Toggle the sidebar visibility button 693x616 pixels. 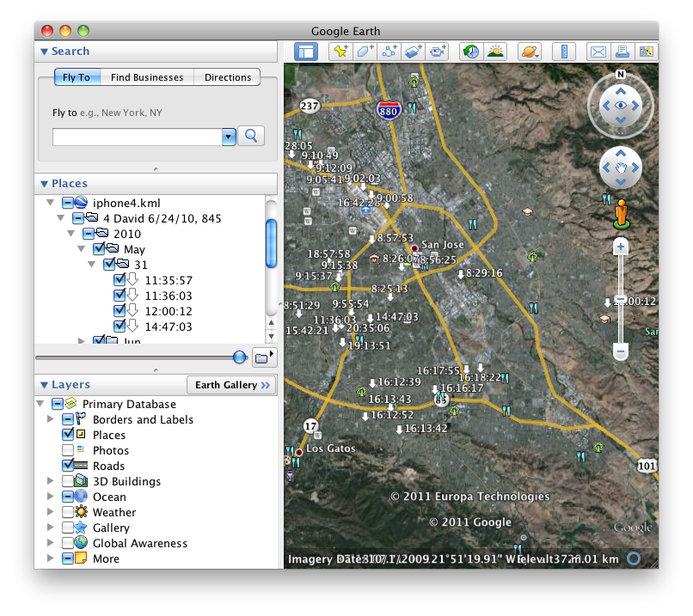pyautogui.click(x=306, y=52)
